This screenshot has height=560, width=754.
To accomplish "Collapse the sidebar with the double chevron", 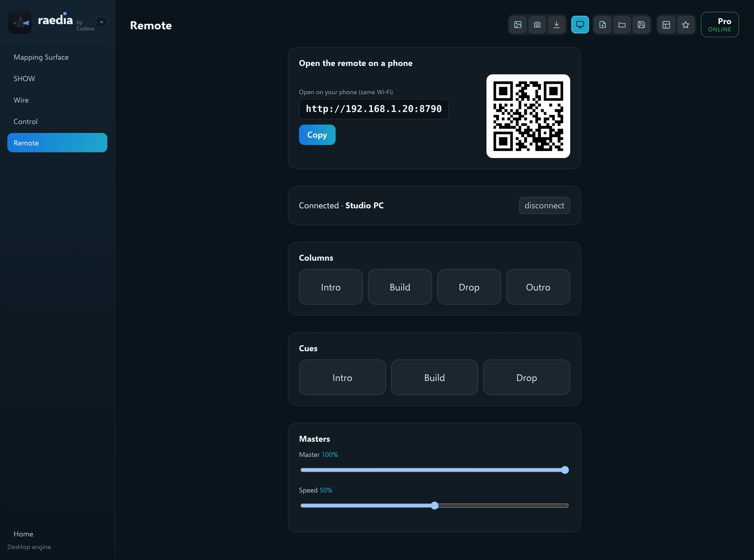I will click(x=101, y=22).
